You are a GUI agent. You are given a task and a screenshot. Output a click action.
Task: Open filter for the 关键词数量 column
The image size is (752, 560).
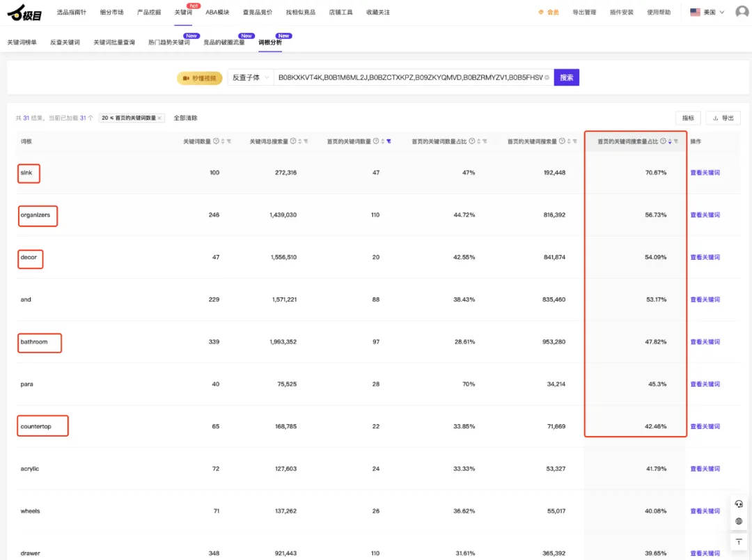[x=229, y=141]
